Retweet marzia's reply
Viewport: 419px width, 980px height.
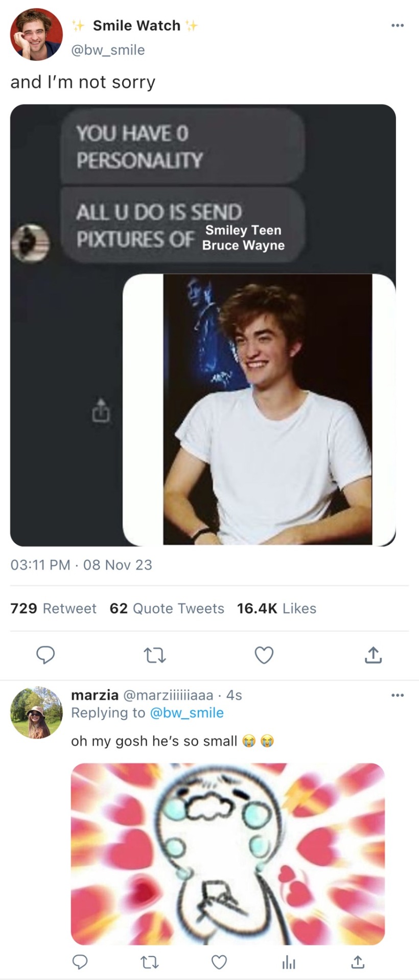(149, 962)
